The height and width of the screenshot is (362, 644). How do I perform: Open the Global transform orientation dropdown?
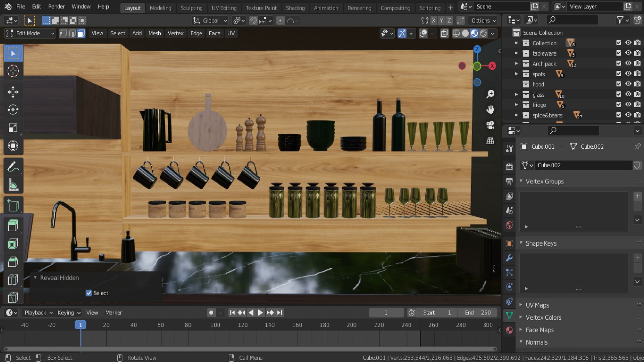(210, 20)
